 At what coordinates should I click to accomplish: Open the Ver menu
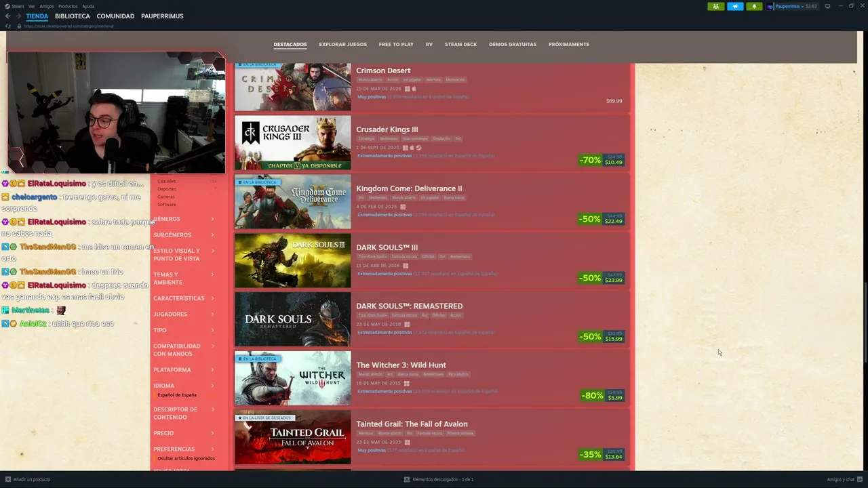(31, 6)
